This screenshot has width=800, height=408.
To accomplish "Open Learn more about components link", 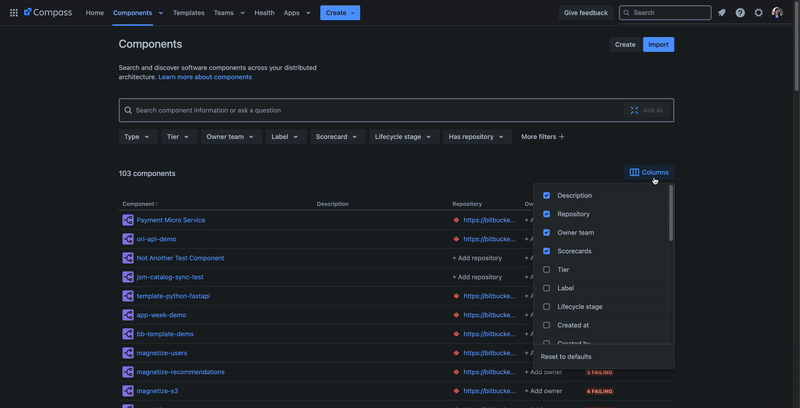I will pos(205,77).
